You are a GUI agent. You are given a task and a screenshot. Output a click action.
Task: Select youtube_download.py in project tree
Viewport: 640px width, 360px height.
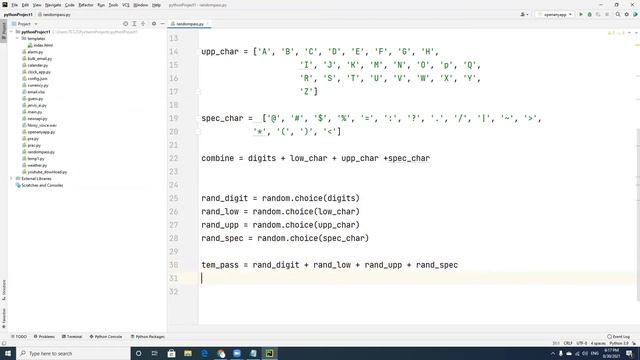click(x=45, y=172)
